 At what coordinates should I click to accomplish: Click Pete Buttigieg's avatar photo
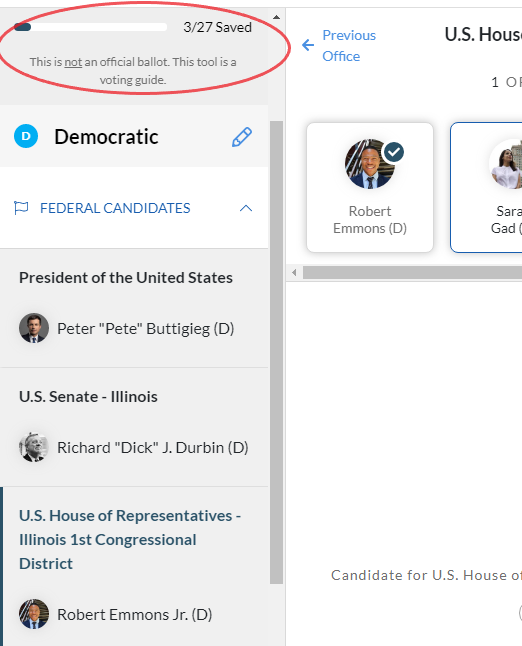34,328
